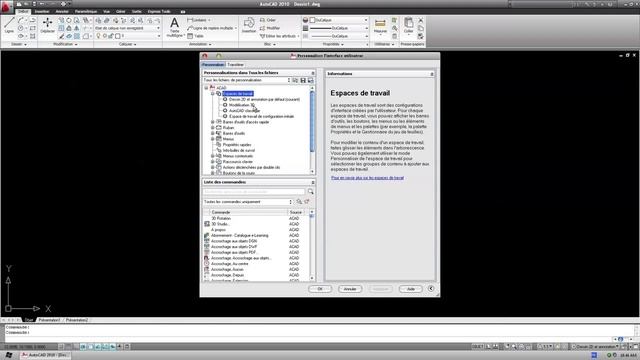Expand the Dessin ribbon panel title
Viewport: 640px width, 360px height.
pos(19,44)
